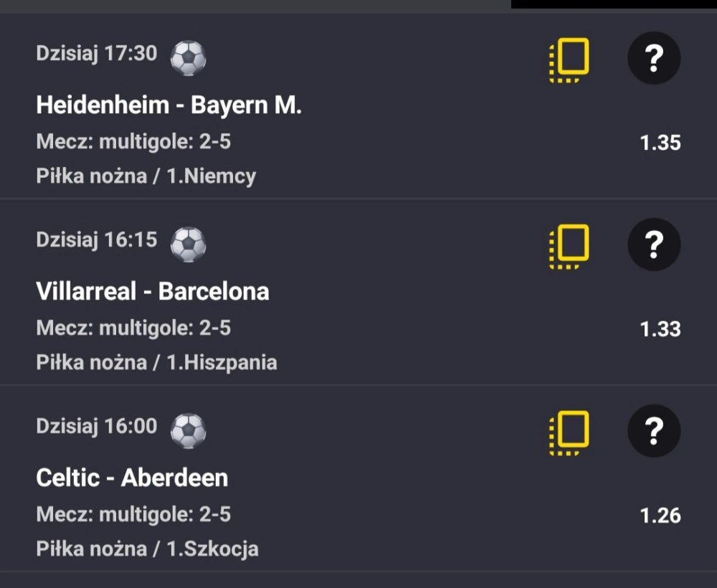Image resolution: width=717 pixels, height=588 pixels.
Task: Click multigole 2-5 market under Heidenheim match
Action: (133, 142)
